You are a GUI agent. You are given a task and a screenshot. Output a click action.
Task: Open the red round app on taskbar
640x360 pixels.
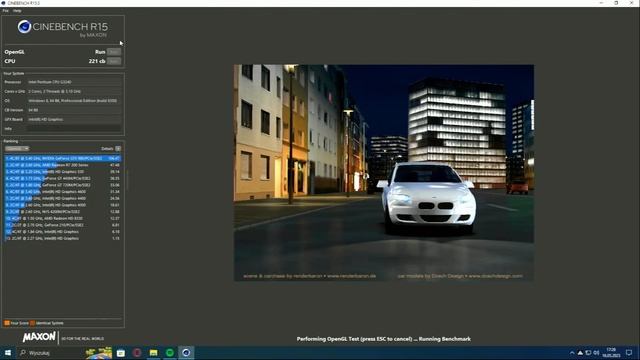[x=137, y=353]
